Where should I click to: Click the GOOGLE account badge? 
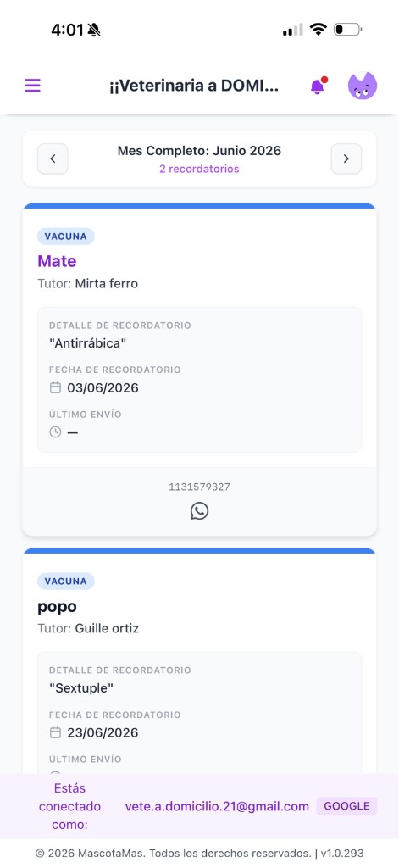[347, 806]
